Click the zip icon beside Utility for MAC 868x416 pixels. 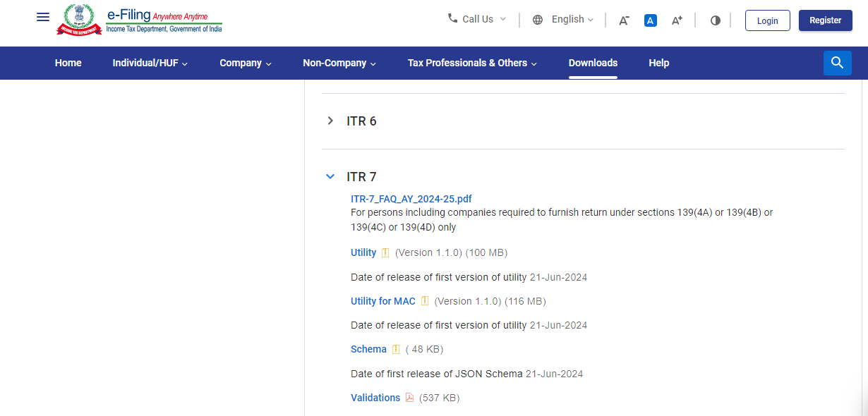coord(425,301)
